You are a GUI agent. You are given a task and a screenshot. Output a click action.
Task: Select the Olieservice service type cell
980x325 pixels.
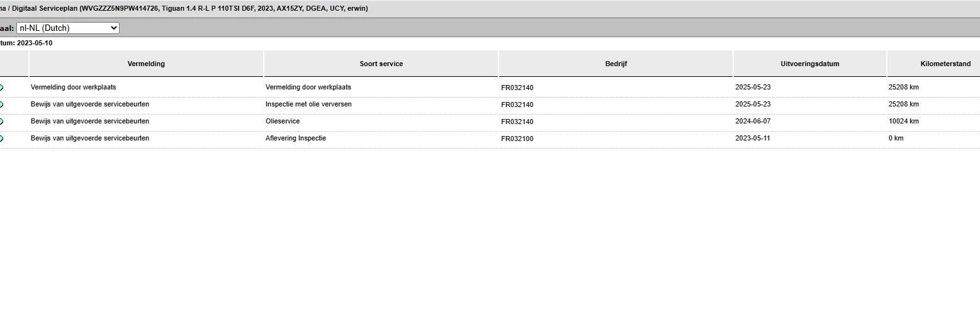tap(283, 121)
